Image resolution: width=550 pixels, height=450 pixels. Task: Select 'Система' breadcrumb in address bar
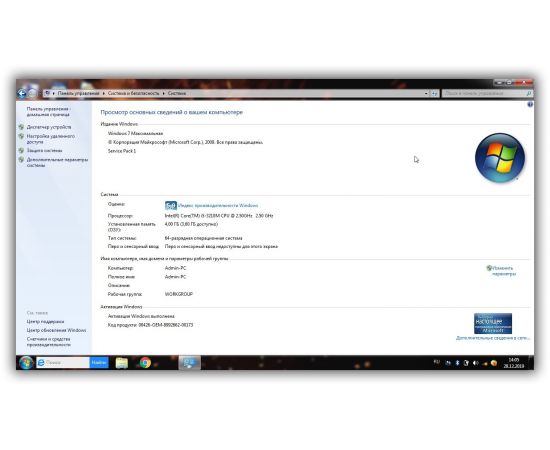coord(177,93)
